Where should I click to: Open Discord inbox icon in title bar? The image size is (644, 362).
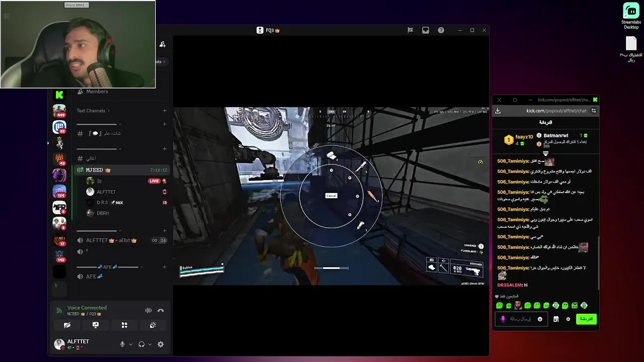(426, 30)
